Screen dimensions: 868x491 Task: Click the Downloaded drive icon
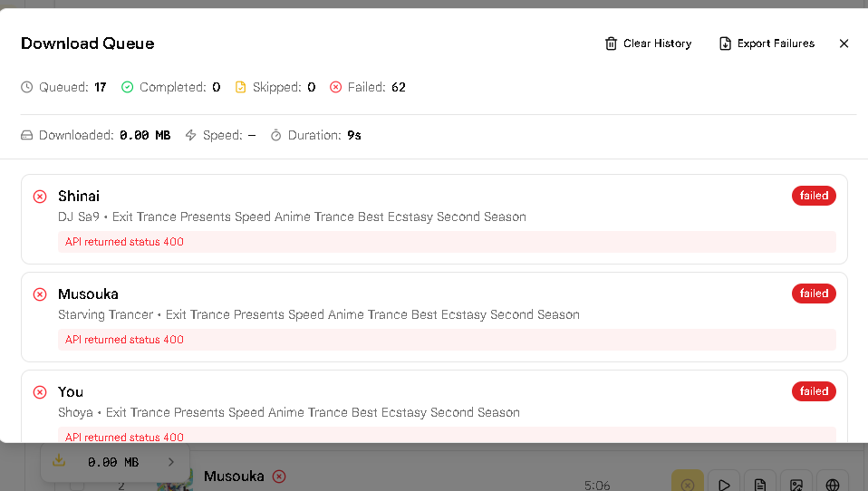point(27,136)
